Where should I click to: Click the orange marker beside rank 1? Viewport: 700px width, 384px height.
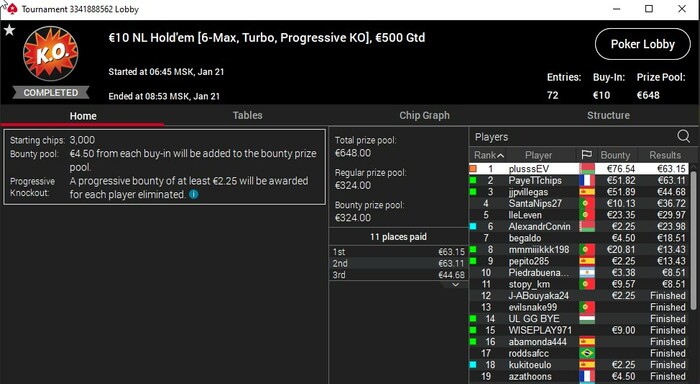(x=473, y=169)
